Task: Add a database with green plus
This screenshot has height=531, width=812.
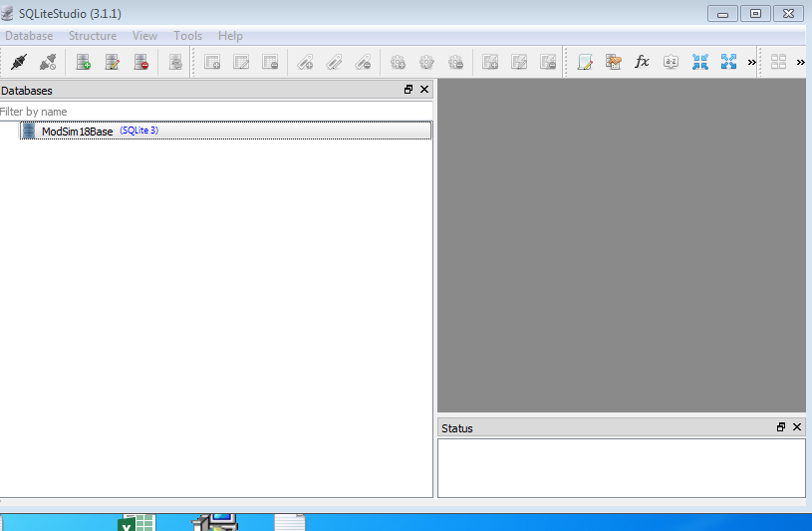Action: tap(84, 62)
